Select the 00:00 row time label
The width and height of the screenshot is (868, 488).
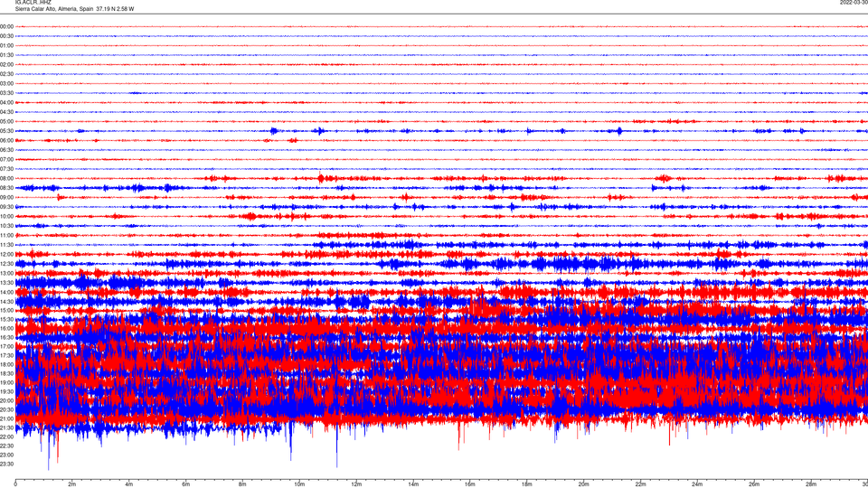(6, 26)
